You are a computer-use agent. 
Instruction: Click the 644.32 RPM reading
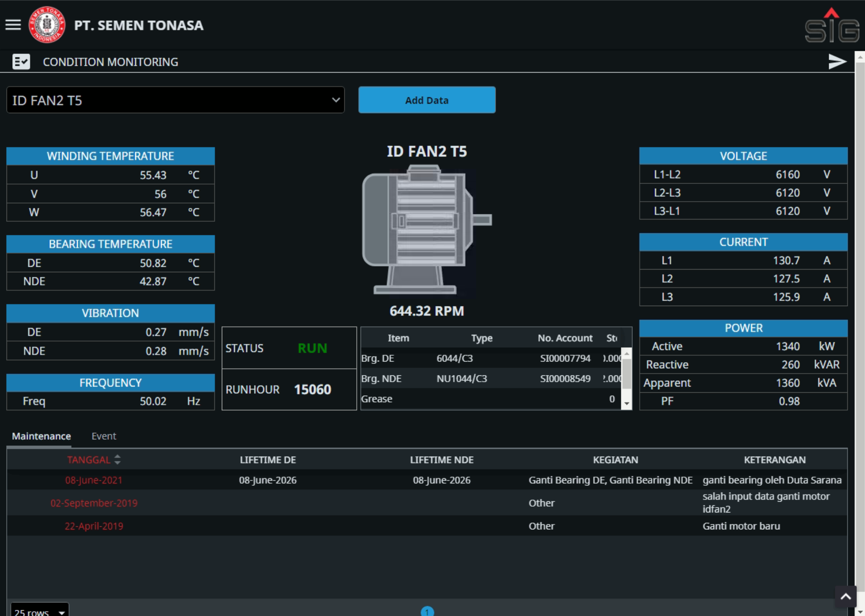point(427,311)
